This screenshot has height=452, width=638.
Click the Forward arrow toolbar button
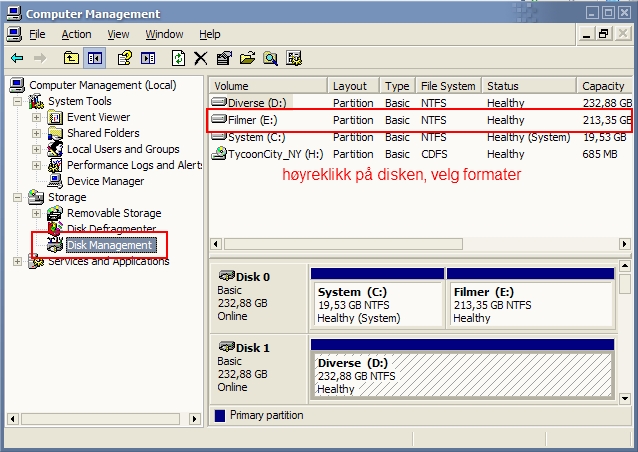40,59
